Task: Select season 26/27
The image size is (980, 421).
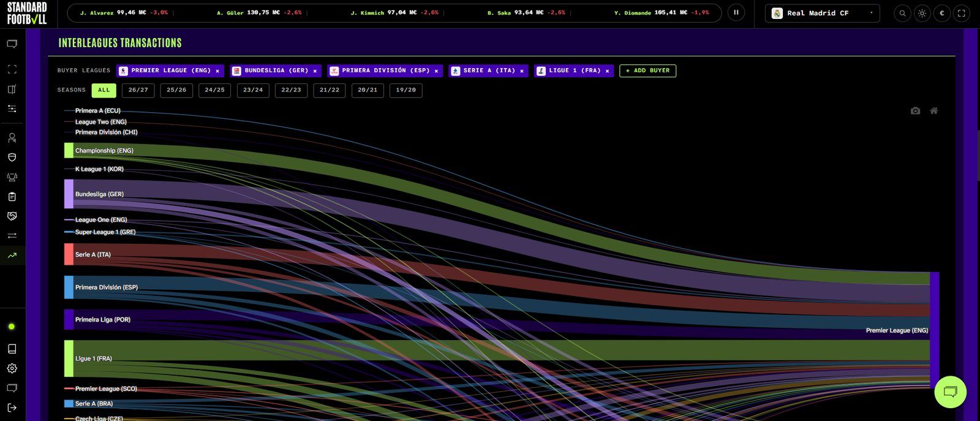Action: (138, 90)
